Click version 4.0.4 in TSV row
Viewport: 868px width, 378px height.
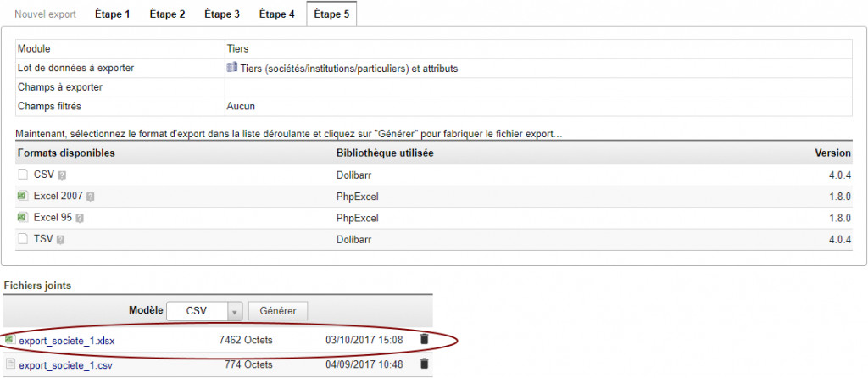point(841,240)
